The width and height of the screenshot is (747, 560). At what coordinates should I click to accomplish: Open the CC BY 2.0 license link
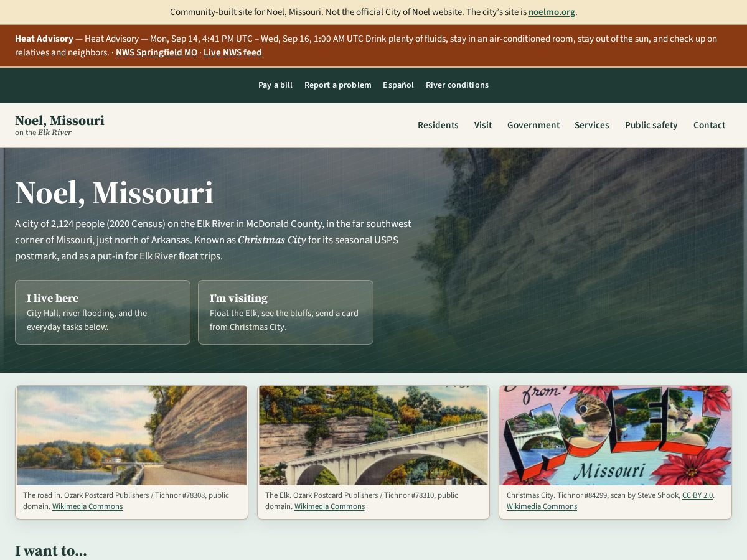click(x=697, y=495)
